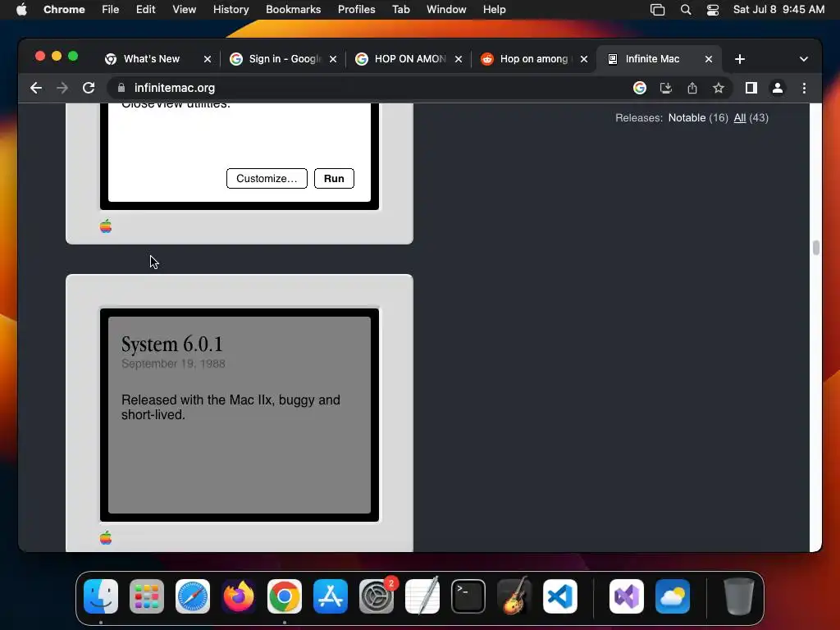Open the Bookmarks menu
Viewport: 840px width, 630px height.
point(293,10)
